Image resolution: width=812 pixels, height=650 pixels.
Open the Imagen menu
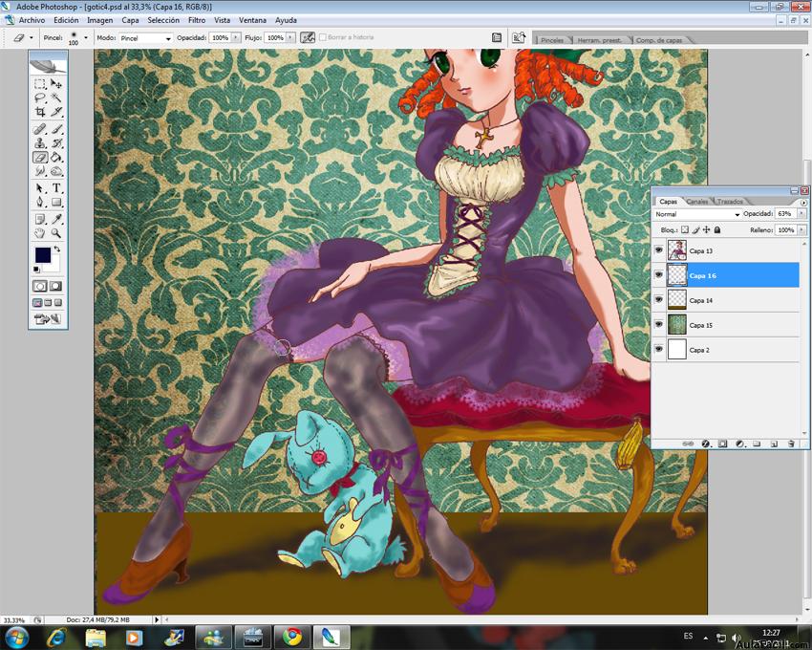100,20
